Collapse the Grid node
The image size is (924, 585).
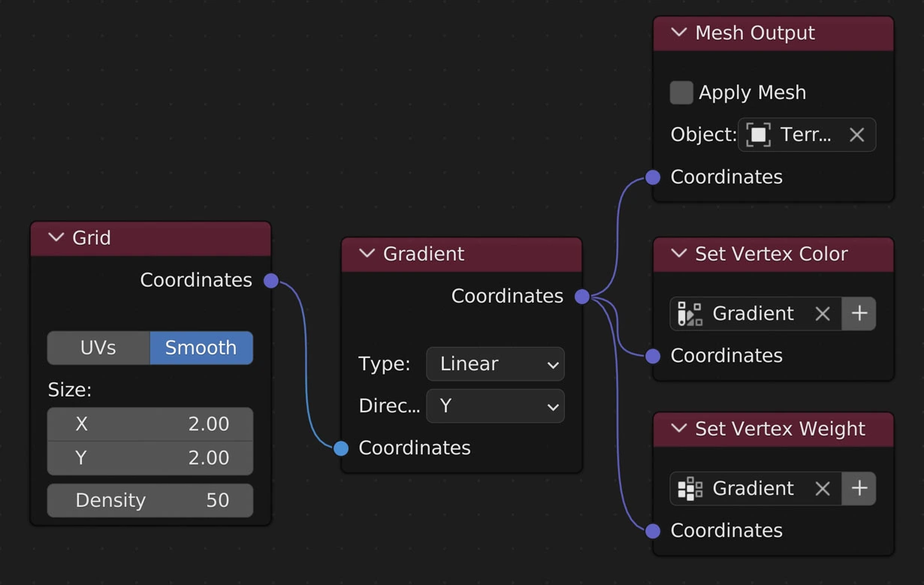coord(56,238)
